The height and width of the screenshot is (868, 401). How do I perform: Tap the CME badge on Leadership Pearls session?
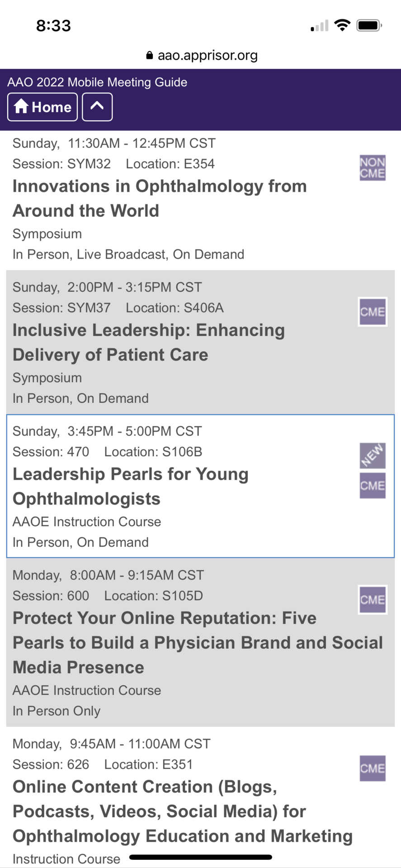pos(373,486)
